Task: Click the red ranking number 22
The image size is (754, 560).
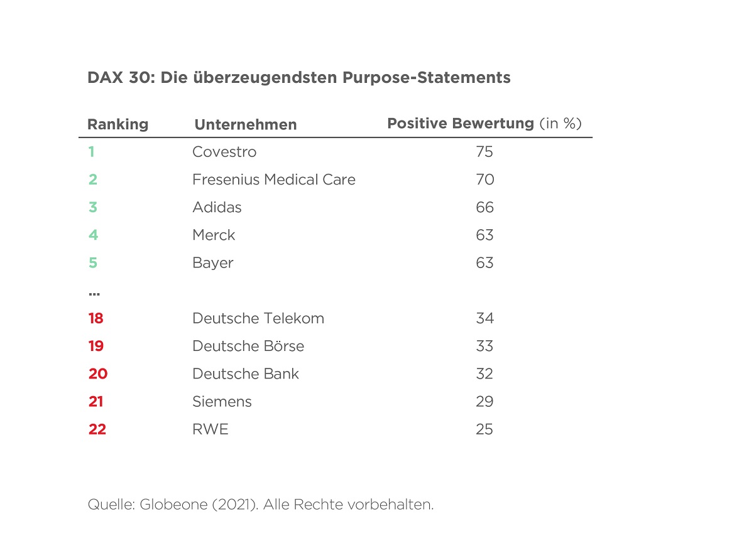Action: tap(97, 429)
